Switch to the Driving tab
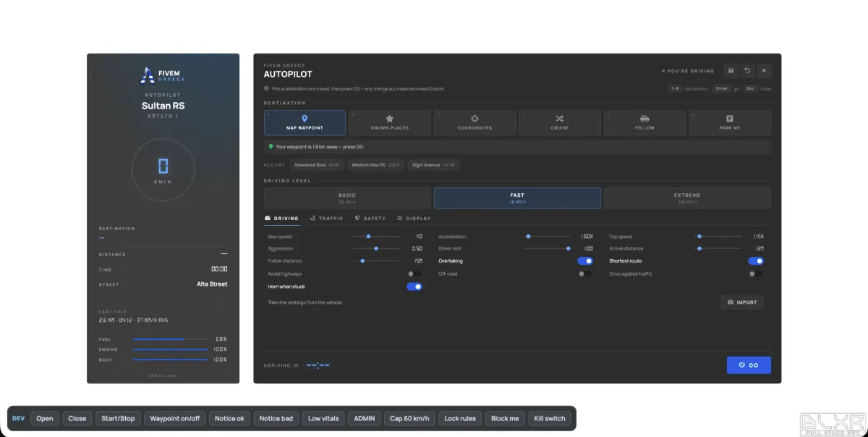868x437 pixels. 281,218
